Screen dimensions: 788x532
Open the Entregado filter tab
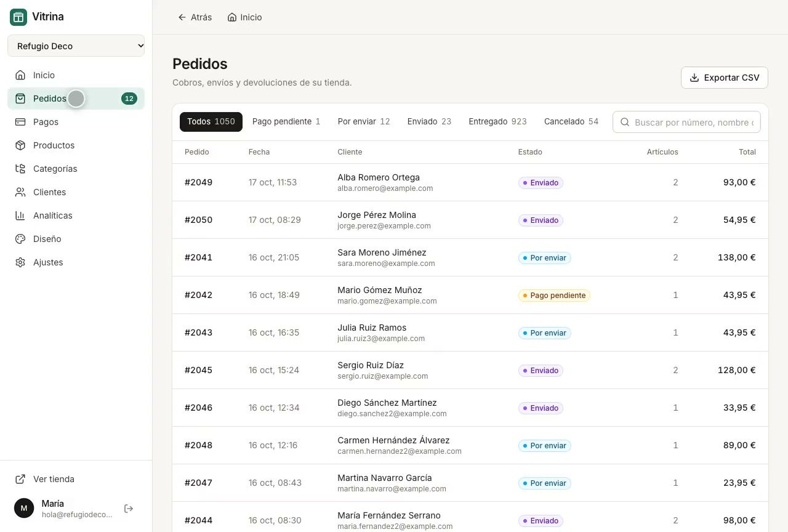(497, 122)
